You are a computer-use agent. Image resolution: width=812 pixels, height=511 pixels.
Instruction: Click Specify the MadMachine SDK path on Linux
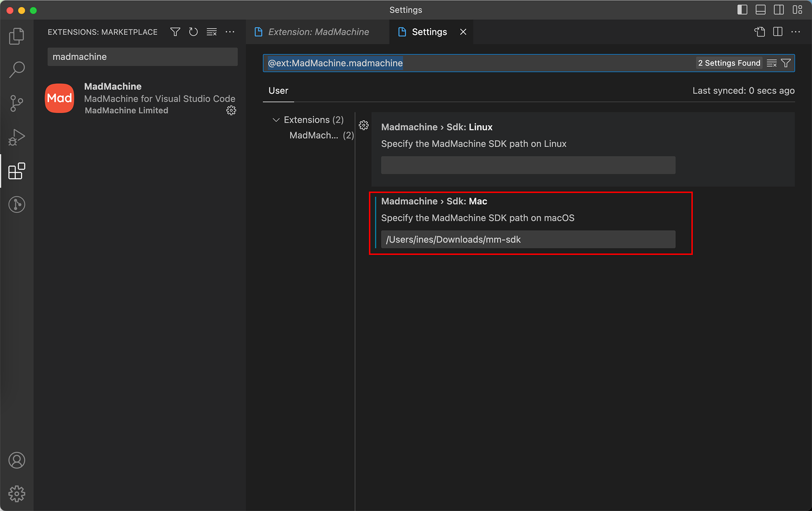[474, 144]
